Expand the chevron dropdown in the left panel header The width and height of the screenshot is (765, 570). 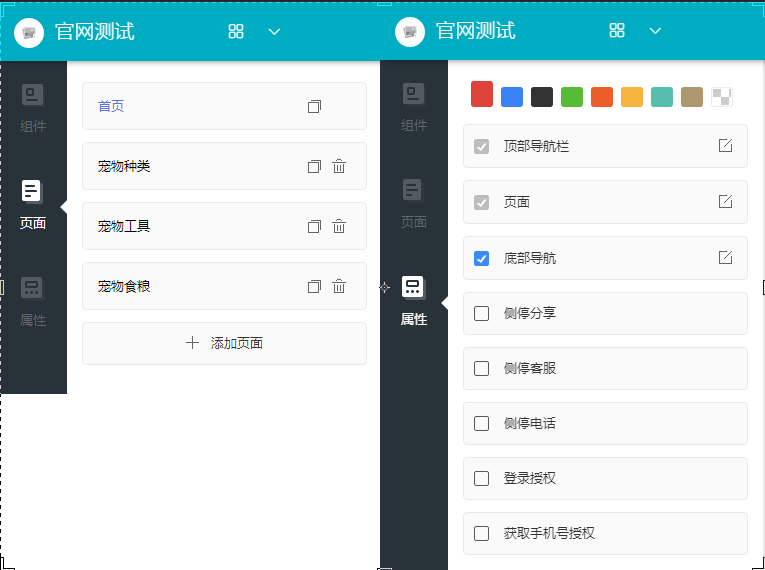tap(274, 31)
